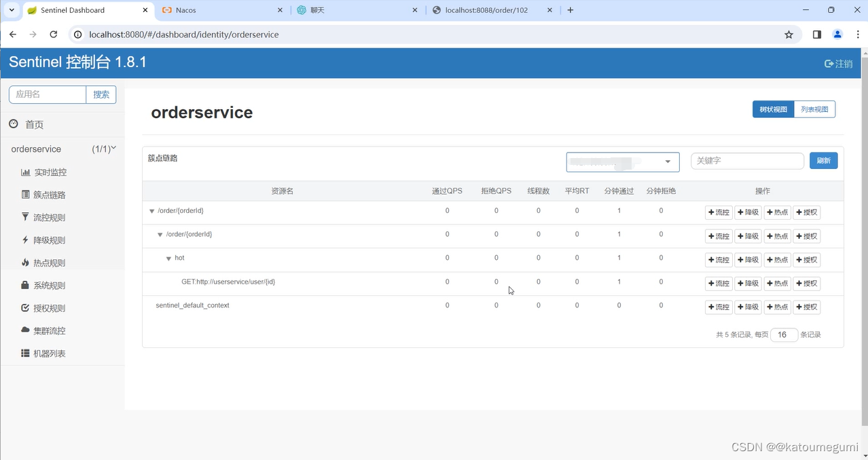Switch to 列表视图 list view
Viewport: 868px width, 460px height.
click(x=814, y=109)
